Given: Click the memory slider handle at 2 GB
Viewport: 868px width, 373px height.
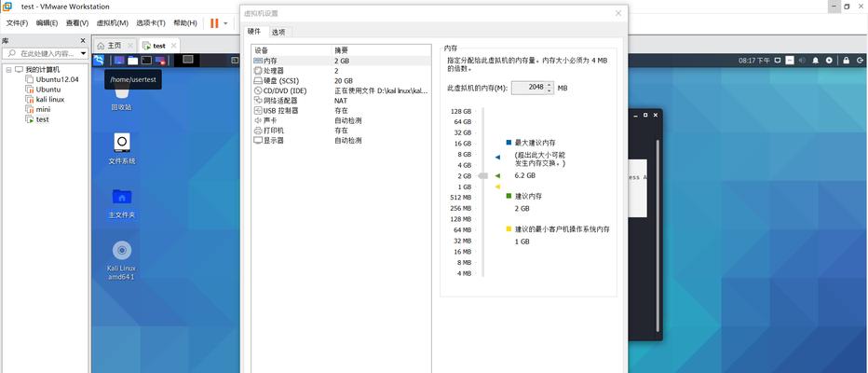Looking at the screenshot, I should pos(482,175).
